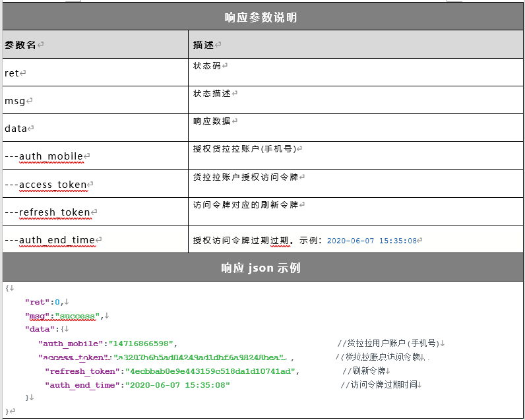Click the //刷新令牌 comment
This screenshot has width=525, height=420.
364,371
